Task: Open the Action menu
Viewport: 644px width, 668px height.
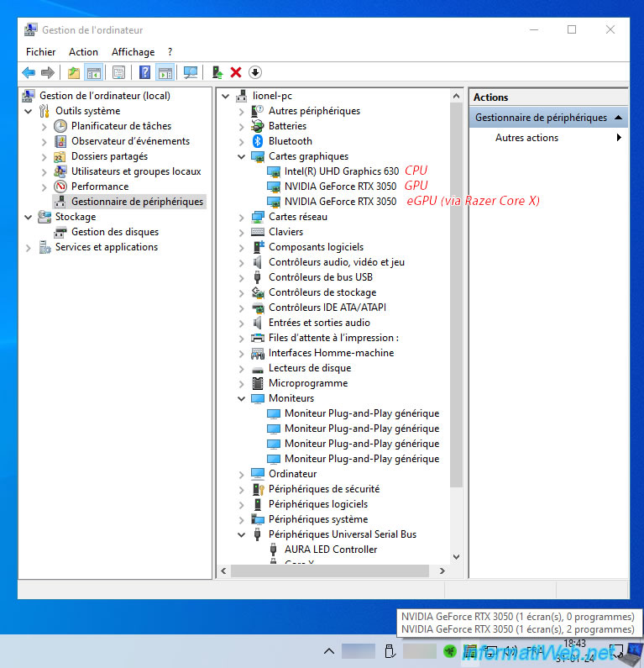Action: [x=83, y=52]
